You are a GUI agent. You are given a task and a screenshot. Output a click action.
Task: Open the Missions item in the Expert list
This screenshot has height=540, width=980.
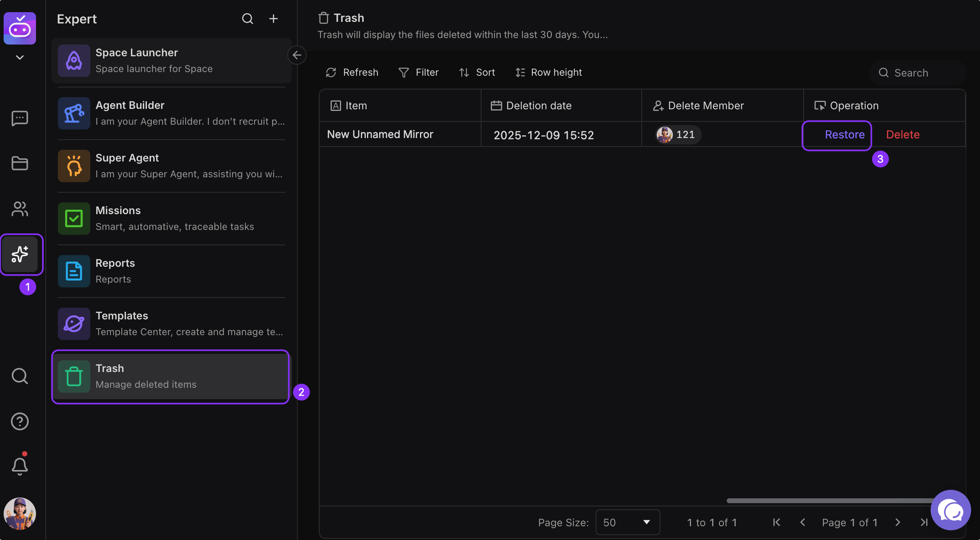[170, 219]
